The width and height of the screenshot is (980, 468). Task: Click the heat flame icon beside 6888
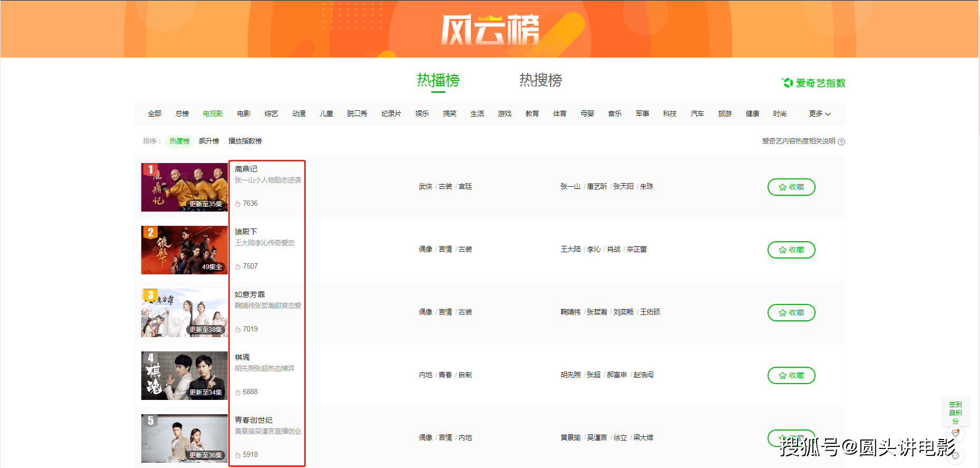tap(238, 392)
